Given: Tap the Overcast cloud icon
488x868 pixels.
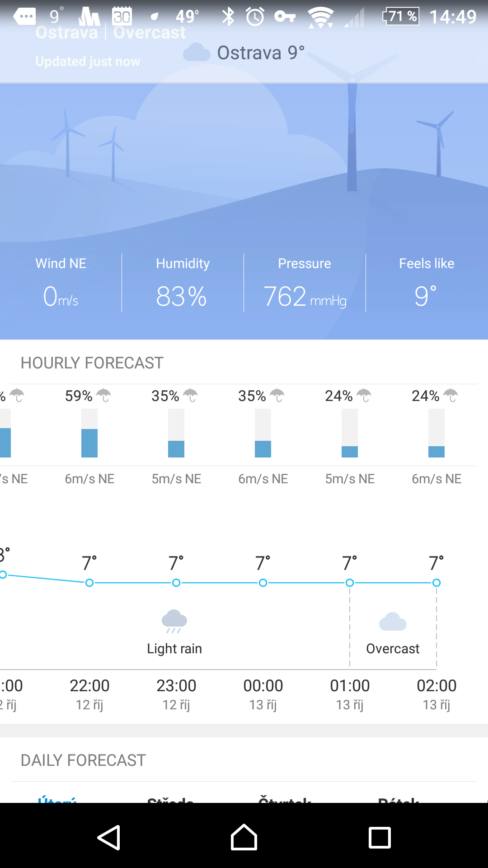Looking at the screenshot, I should click(x=393, y=622).
